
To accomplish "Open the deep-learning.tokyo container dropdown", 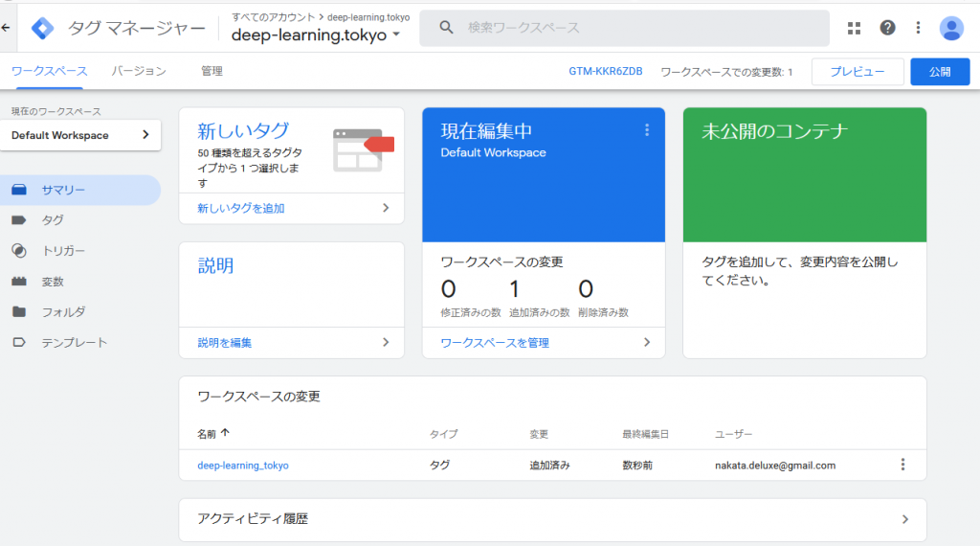I will click(x=396, y=35).
